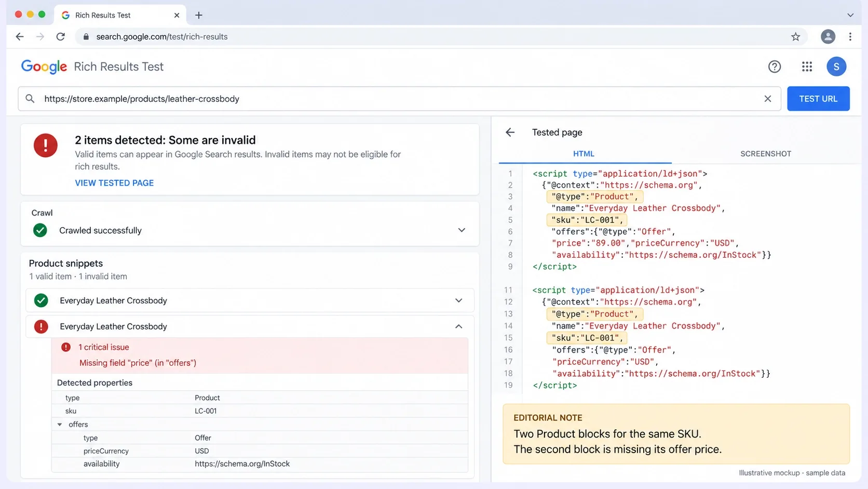Click the 'Product snippets' heading

coord(66,263)
